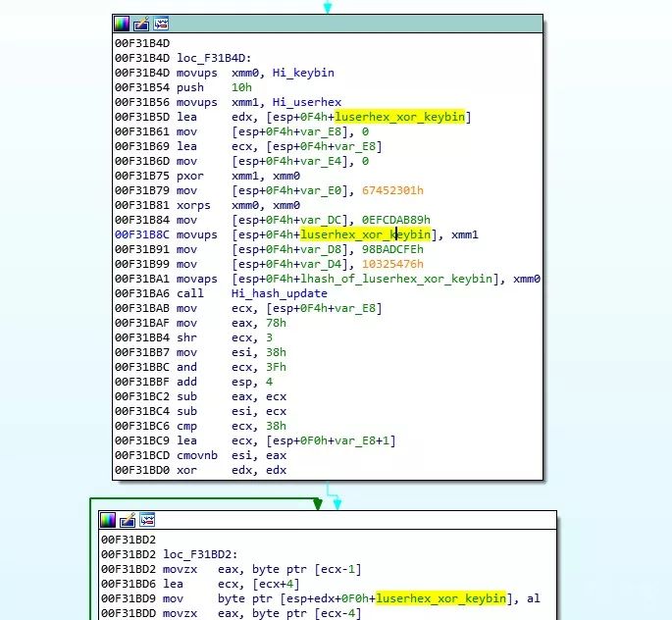The image size is (672, 620).
Task: Click Hi_userhex operand at 00F31B56
Action: coord(307,102)
